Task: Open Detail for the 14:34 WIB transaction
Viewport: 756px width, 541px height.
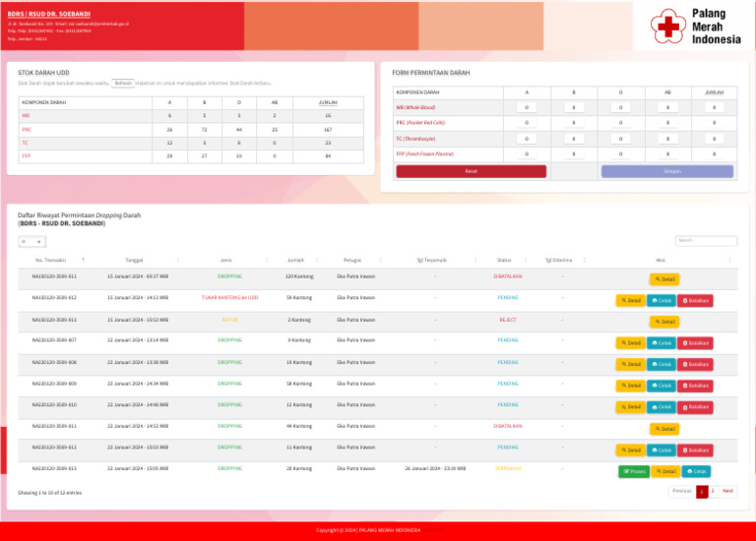Action: point(631,386)
